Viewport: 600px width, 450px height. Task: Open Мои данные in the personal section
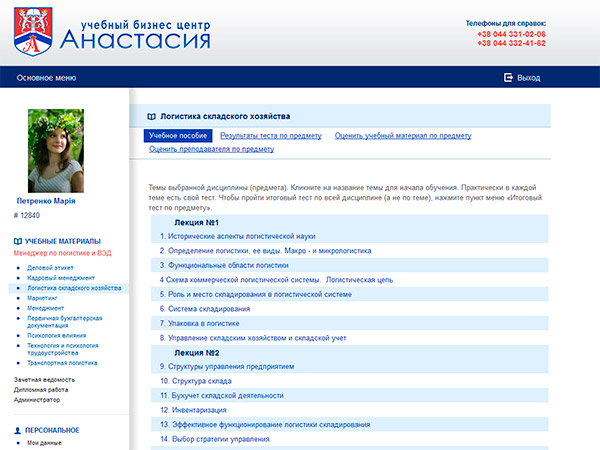click(x=46, y=442)
